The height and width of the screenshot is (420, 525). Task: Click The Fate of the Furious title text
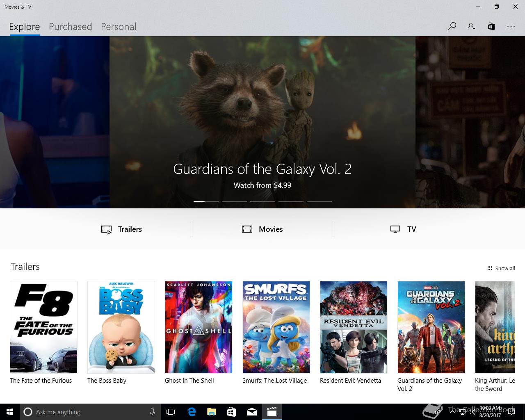point(41,381)
